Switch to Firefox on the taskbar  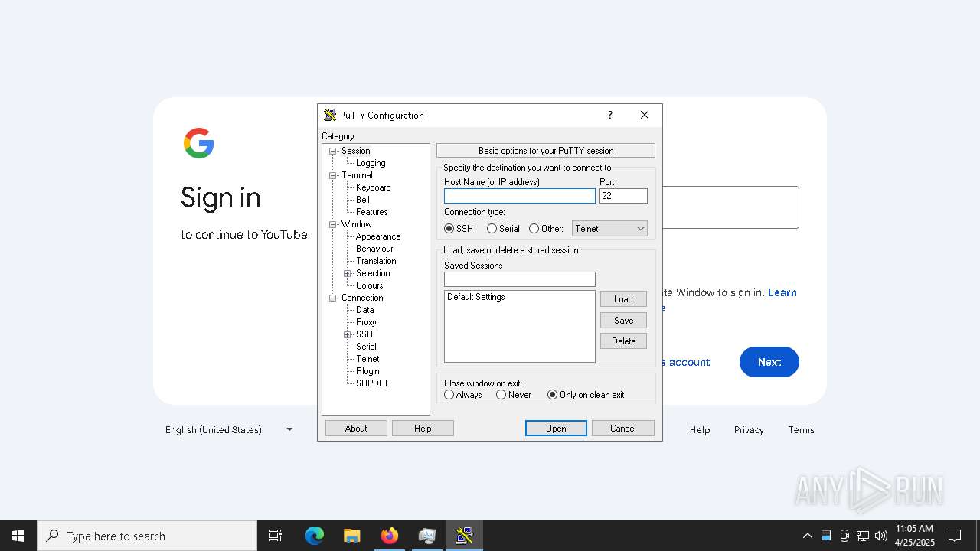pyautogui.click(x=390, y=536)
